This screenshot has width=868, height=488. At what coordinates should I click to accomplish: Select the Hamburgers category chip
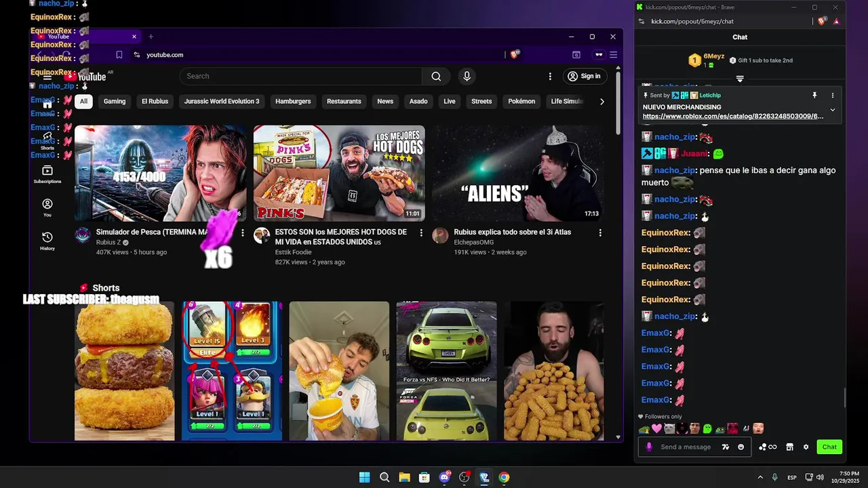pyautogui.click(x=293, y=101)
